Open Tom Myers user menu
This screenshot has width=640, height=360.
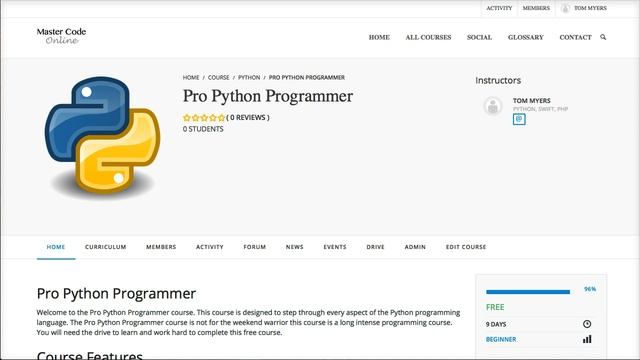tap(590, 8)
